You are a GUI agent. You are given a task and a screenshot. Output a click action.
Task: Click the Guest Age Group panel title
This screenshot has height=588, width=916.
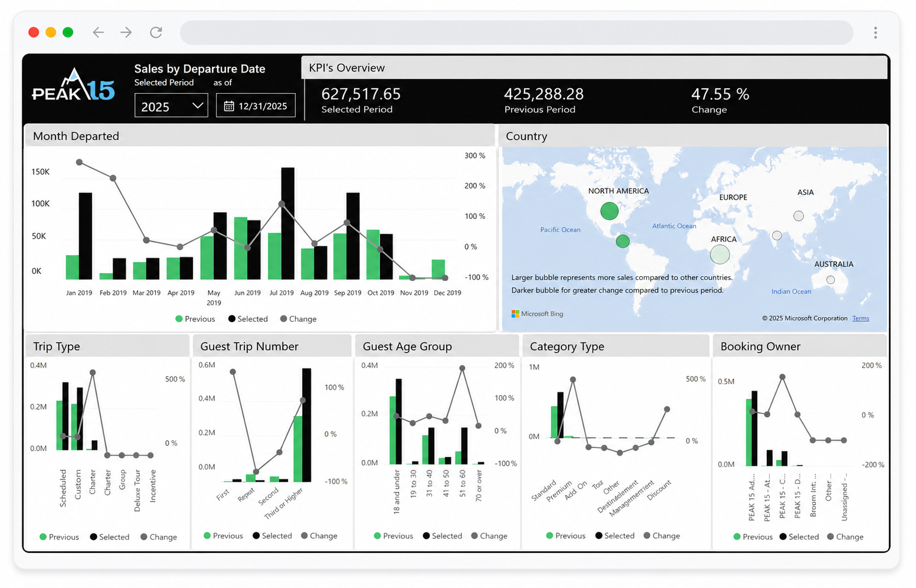[407, 346]
